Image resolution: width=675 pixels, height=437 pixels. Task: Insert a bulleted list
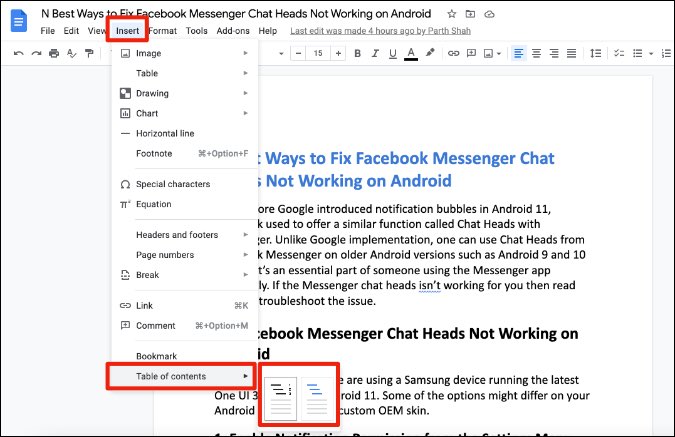coord(638,53)
